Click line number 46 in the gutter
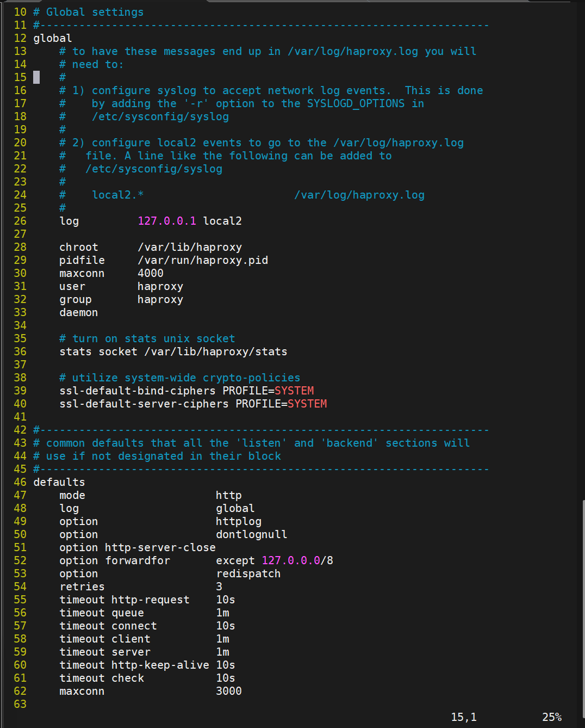The width and height of the screenshot is (585, 728). point(20,482)
